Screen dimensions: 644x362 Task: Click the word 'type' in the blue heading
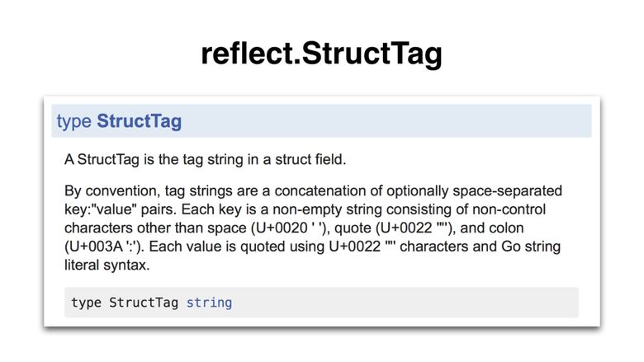(x=73, y=121)
